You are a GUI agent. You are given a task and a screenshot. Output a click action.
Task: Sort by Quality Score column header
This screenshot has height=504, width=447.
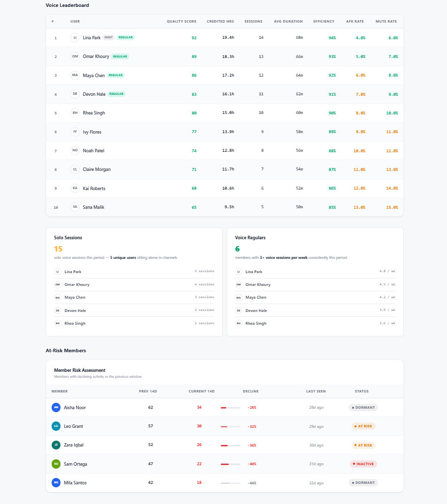[x=181, y=22]
